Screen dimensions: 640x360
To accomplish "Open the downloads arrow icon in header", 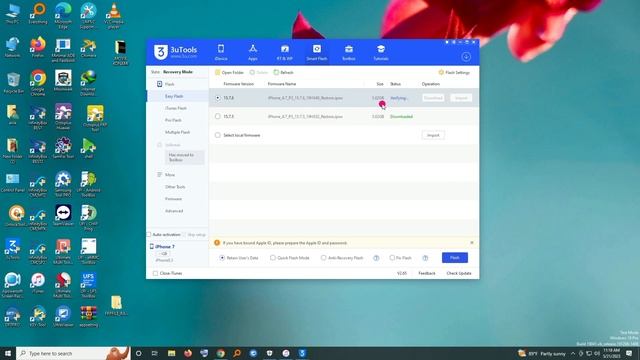I will point(466,57).
